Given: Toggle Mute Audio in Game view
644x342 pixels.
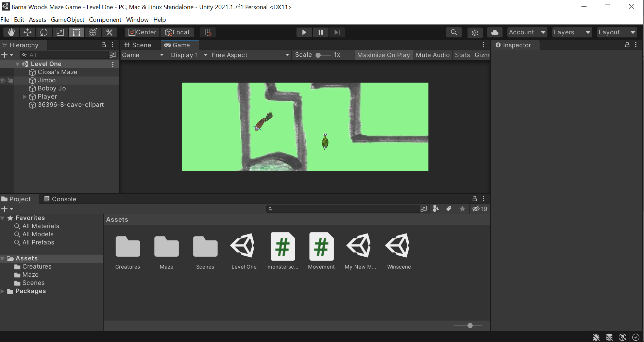Looking at the screenshot, I should 433,55.
